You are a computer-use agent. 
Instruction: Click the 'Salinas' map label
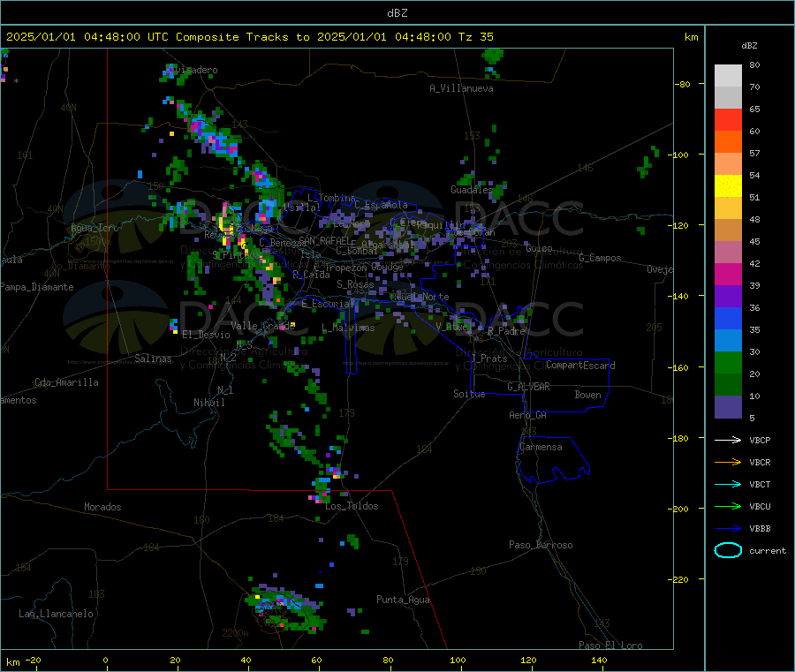point(153,359)
